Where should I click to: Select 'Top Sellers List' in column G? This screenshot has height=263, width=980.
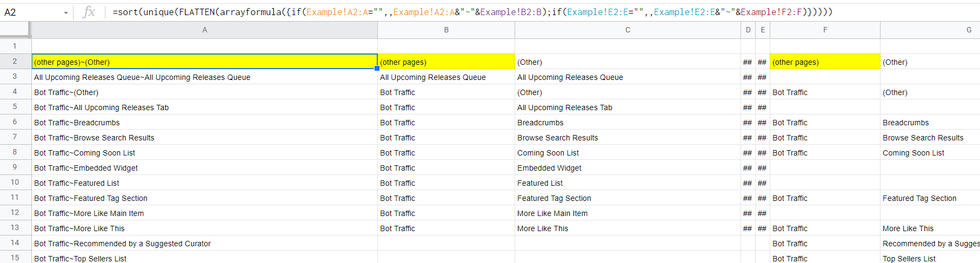(x=930, y=257)
